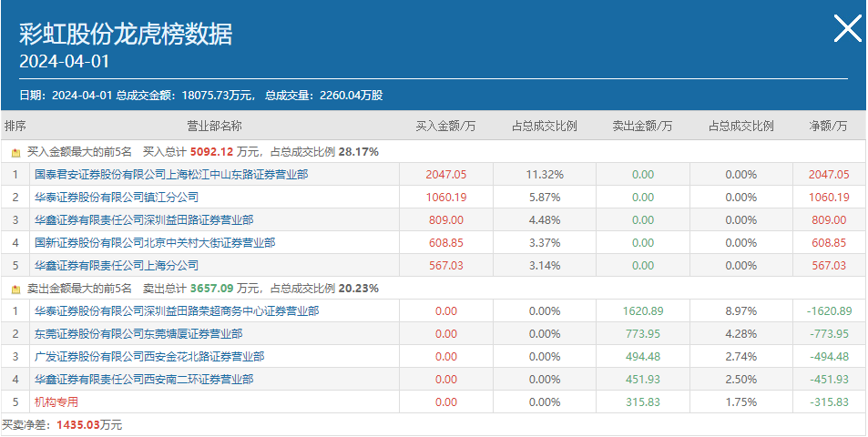
Task: Click the red 机构专用 entry
Action: [56, 401]
